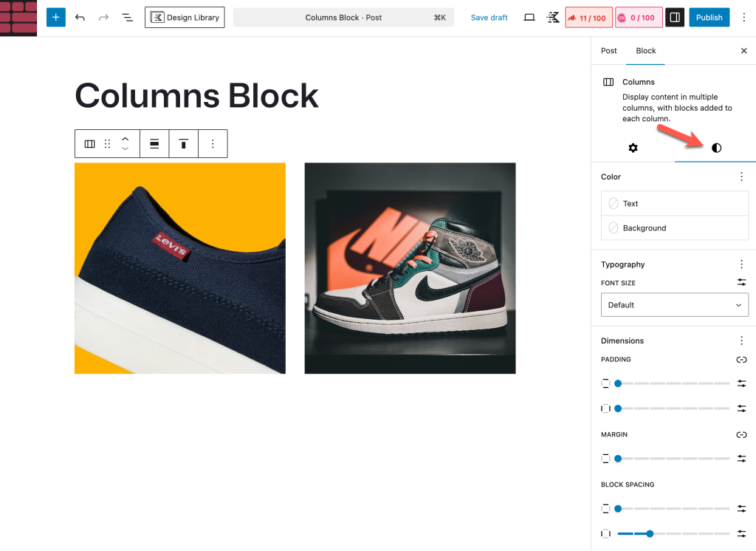Open the block Settings gear tab

[x=633, y=148]
